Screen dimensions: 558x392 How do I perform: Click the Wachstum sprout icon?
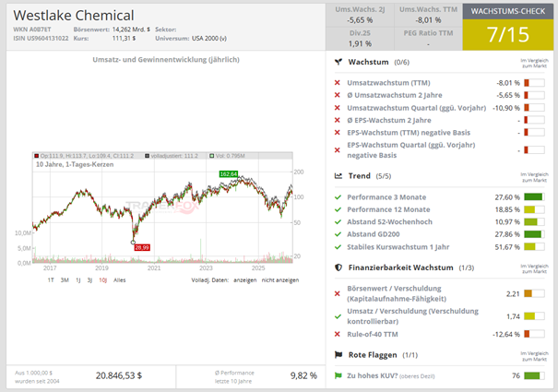coord(338,62)
